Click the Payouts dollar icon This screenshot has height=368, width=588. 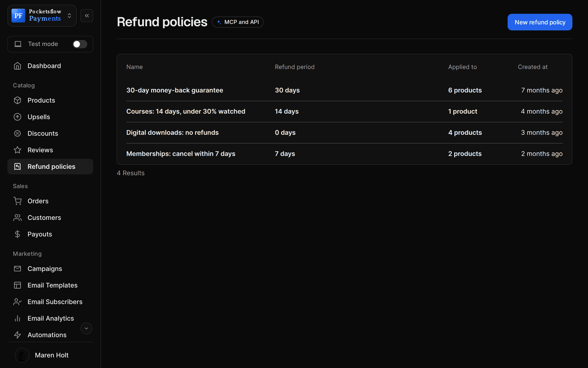(18, 234)
